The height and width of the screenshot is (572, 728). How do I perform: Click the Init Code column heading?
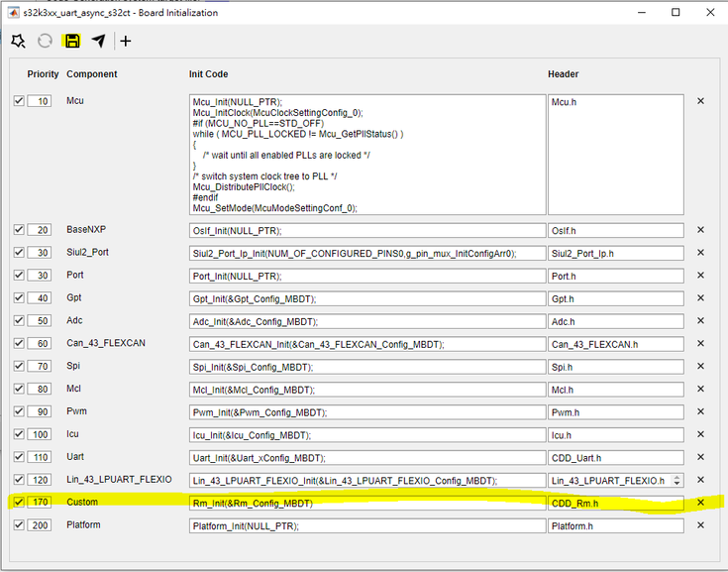click(x=208, y=74)
